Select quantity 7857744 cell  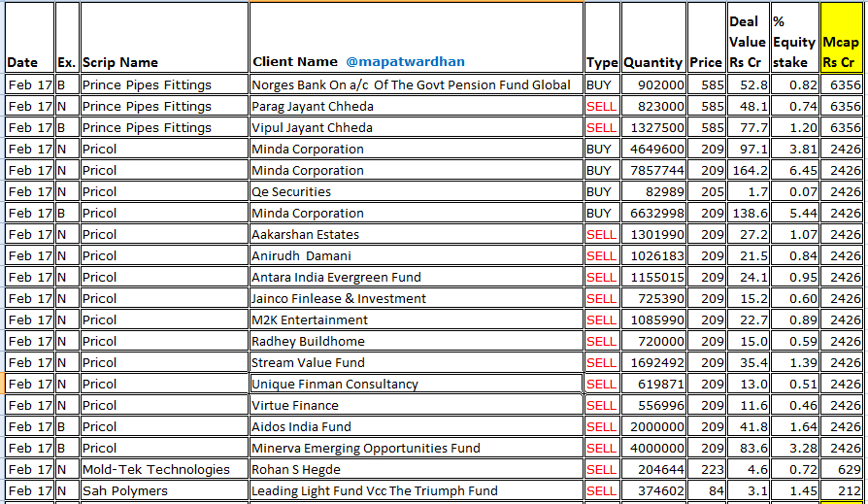click(x=653, y=170)
